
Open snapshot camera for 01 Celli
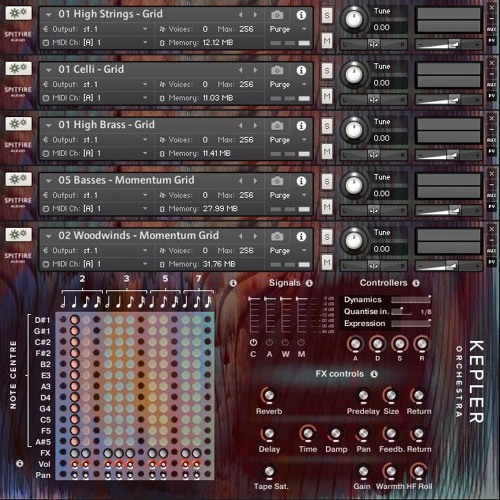coord(277,70)
